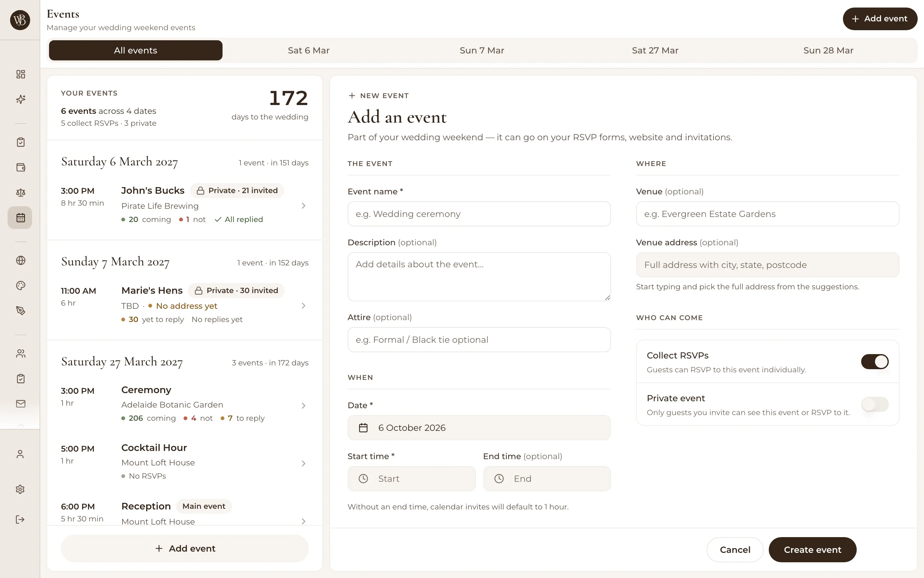Switch to the All events tab
The width and height of the screenshot is (924, 578).
[135, 50]
